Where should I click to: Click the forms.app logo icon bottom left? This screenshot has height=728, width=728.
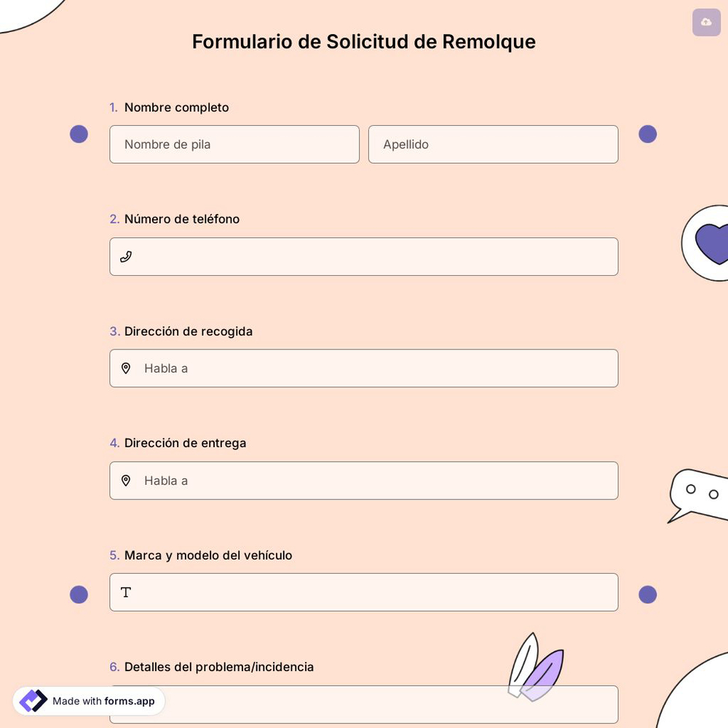click(33, 700)
